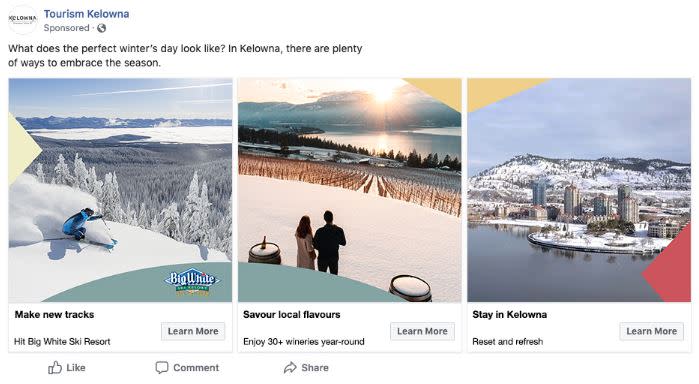Click the Stay in Kelowna headline
Screen dimensions: 699x384
click(x=510, y=315)
